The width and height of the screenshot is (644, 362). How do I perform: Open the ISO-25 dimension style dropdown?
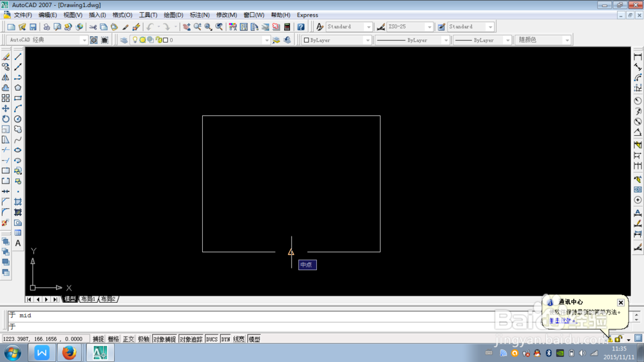429,26
